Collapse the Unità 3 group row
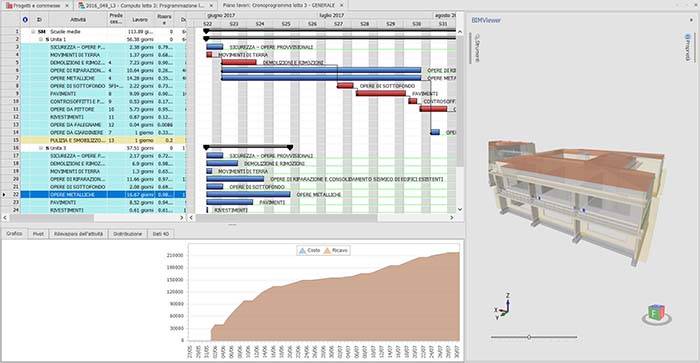 [x=41, y=148]
